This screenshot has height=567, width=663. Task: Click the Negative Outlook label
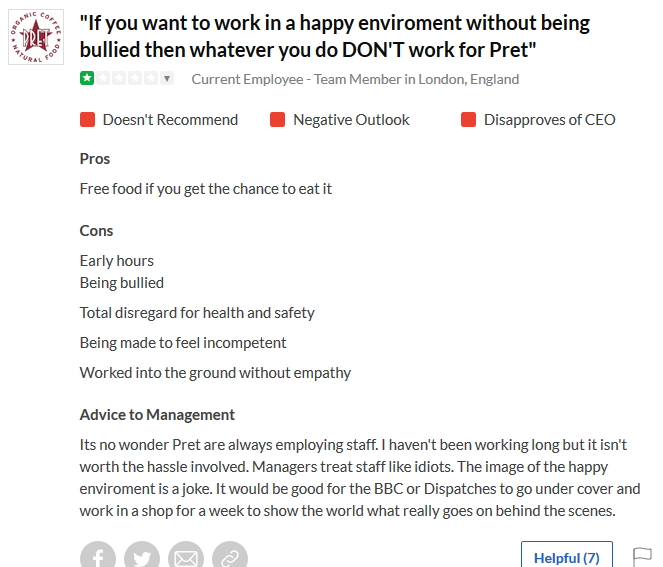pyautogui.click(x=351, y=120)
